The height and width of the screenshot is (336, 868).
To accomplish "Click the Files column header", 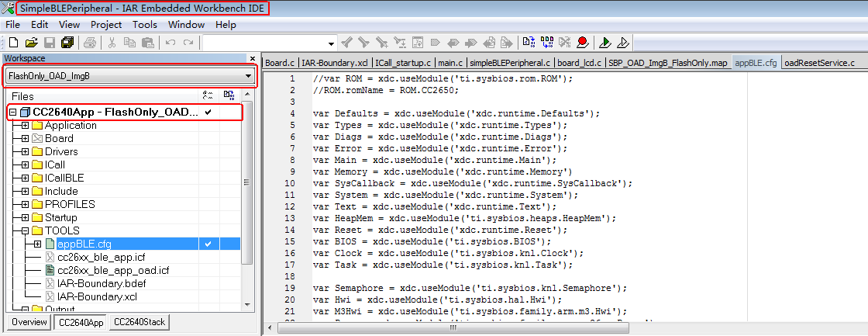I will (x=102, y=96).
